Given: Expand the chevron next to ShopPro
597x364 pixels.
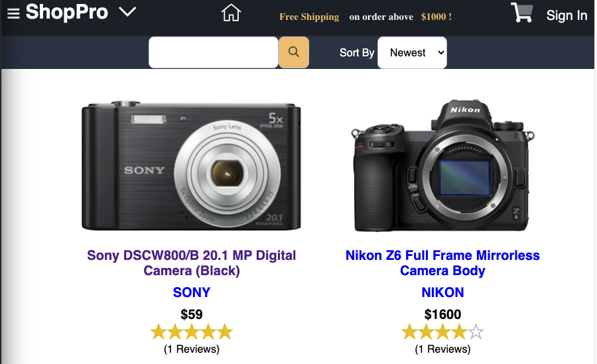Looking at the screenshot, I should 127,12.
